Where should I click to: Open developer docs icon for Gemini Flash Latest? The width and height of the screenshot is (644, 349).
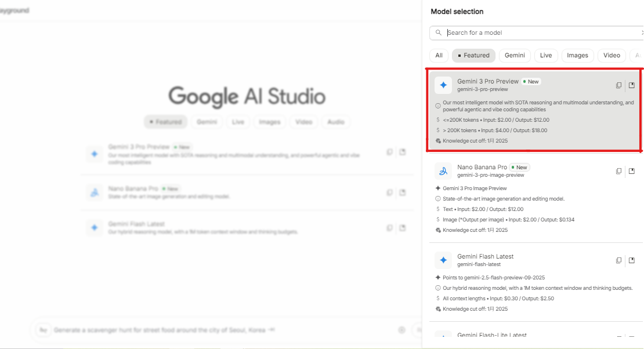[632, 260]
